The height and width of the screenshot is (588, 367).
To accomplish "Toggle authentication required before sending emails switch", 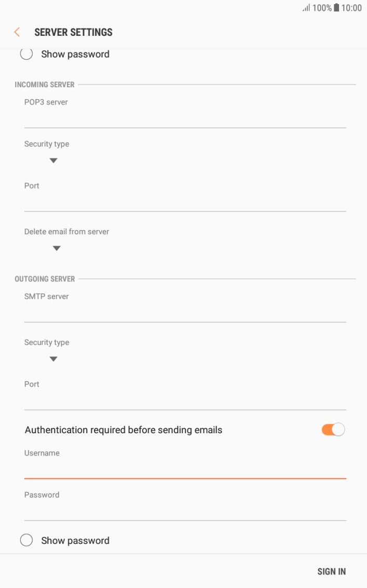I will tap(333, 430).
